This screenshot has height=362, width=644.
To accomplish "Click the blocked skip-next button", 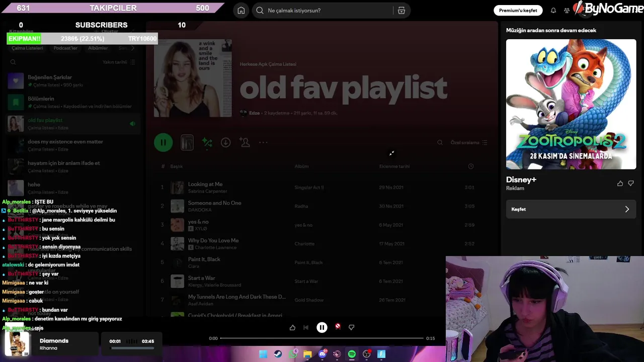I will click(x=338, y=327).
